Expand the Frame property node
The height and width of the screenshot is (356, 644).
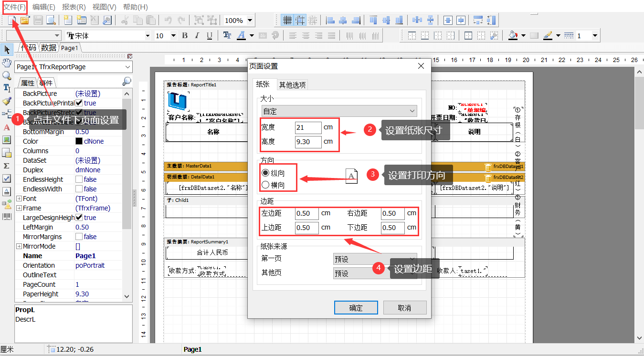pos(19,208)
